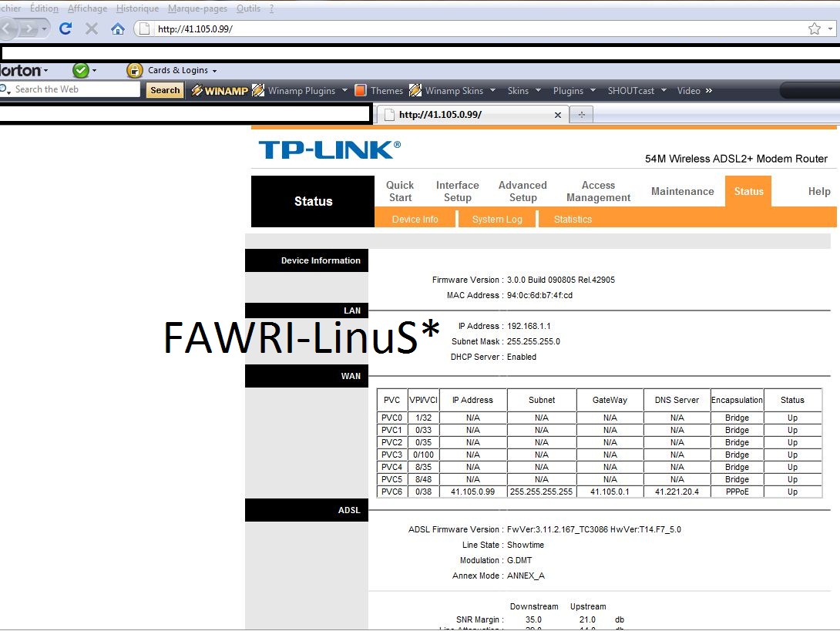Switch to the Advanced Setup tab
This screenshot has height=631, width=840.
(522, 191)
